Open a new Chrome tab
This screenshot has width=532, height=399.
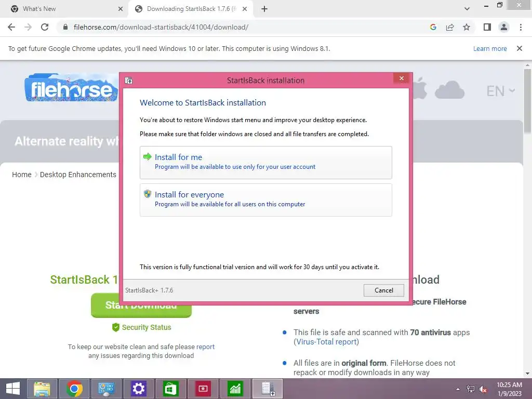coord(264,9)
